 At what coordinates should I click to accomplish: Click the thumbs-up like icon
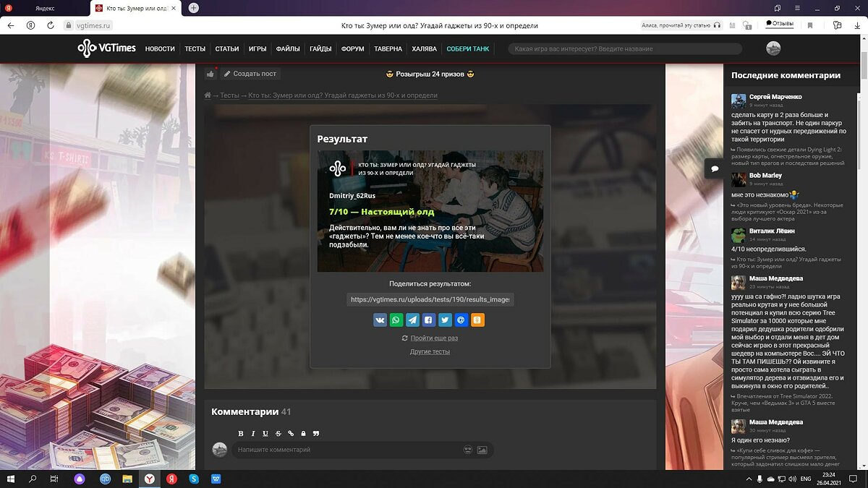click(210, 74)
